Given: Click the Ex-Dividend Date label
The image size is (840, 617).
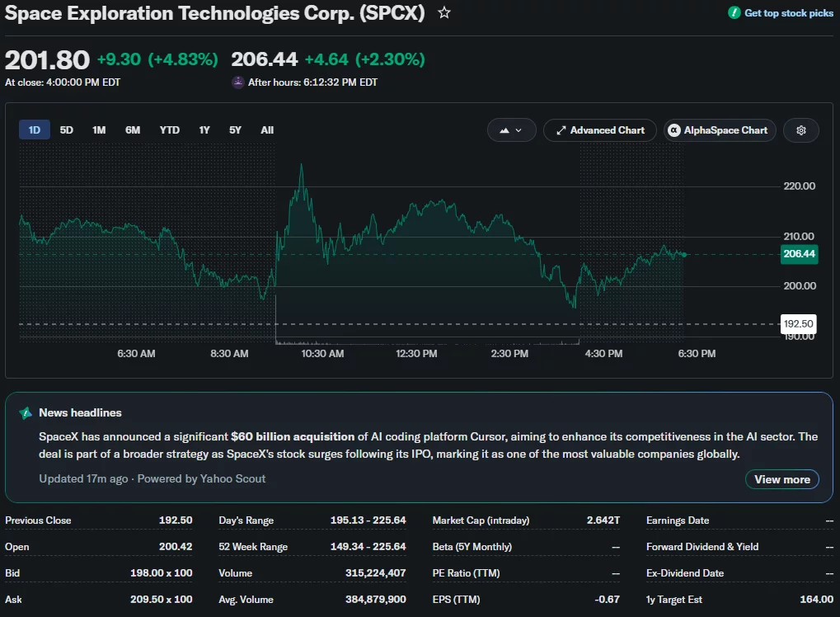Looking at the screenshot, I should [685, 572].
